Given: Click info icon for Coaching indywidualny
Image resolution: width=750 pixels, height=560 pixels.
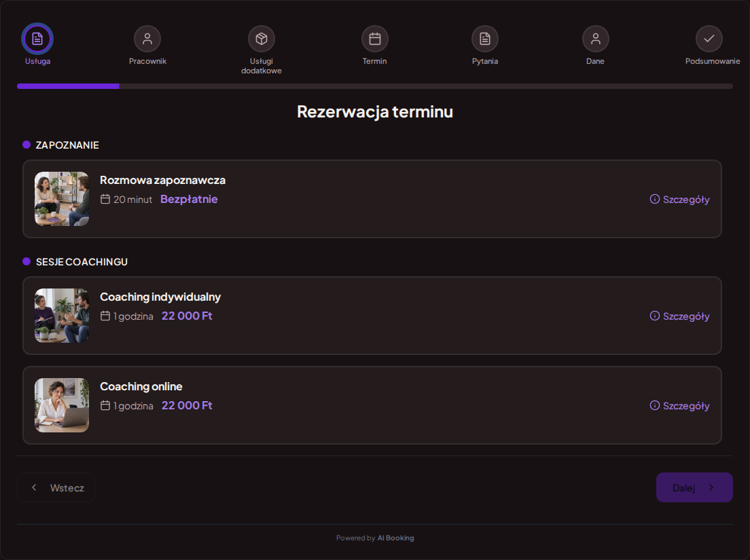Looking at the screenshot, I should [x=655, y=316].
